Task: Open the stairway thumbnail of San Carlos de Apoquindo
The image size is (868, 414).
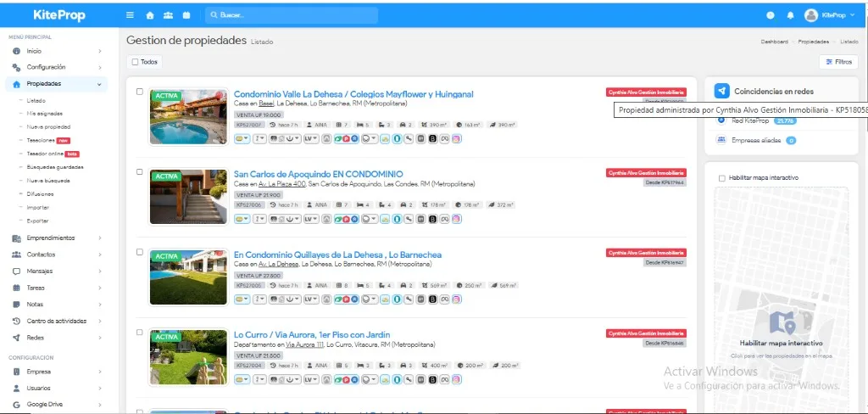Action: tap(188, 197)
